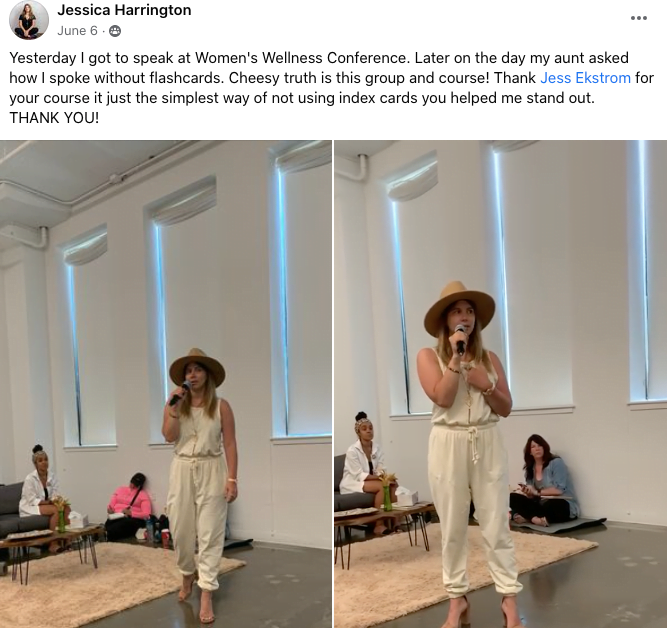Open the June 6 post timestamp
Image resolution: width=667 pixels, height=628 pixels.
[77, 31]
